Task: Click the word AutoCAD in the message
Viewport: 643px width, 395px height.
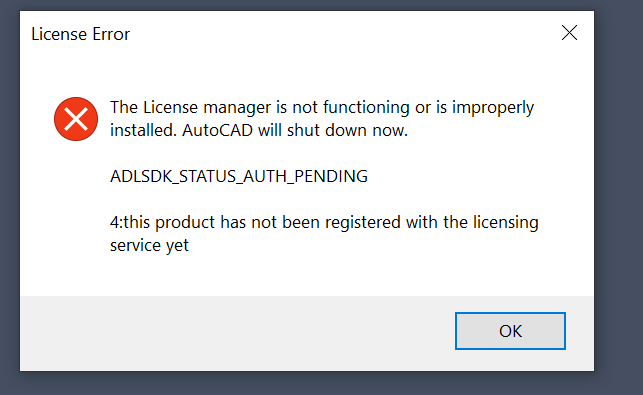Action: [x=217, y=130]
